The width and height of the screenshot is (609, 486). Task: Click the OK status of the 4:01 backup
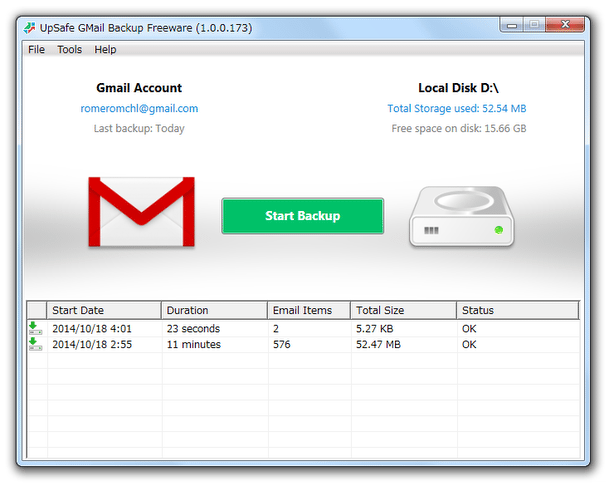tap(469, 329)
